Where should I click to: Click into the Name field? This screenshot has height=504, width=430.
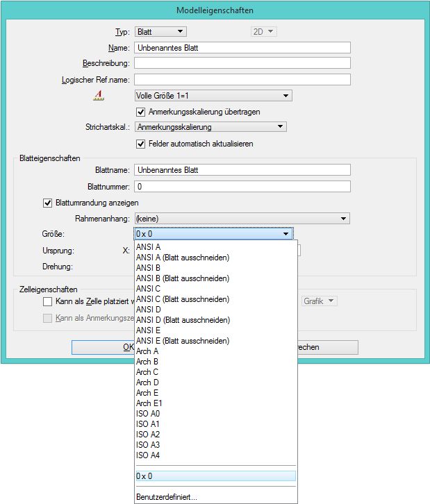[x=242, y=48]
